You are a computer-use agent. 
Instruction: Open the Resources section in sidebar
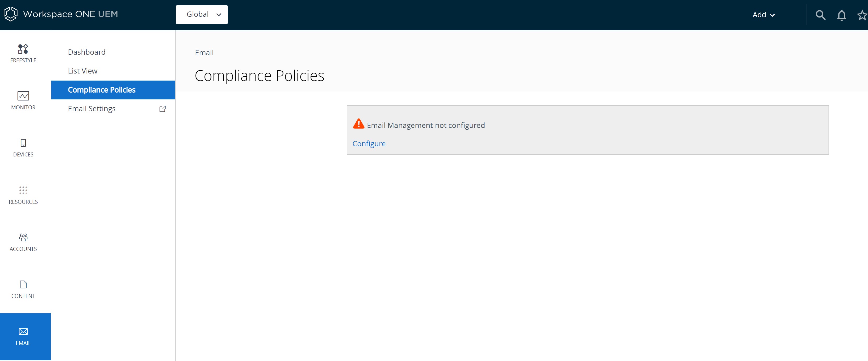click(x=23, y=195)
